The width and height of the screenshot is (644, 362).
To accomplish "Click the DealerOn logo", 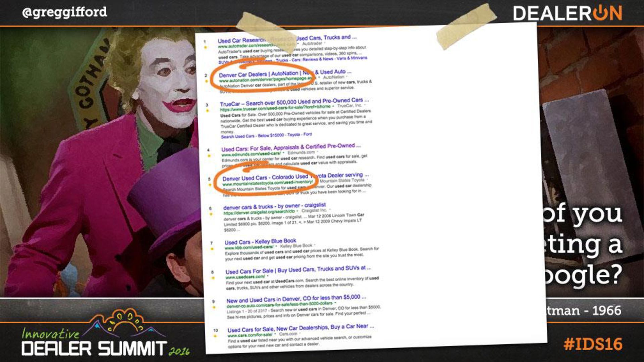I will (567, 14).
